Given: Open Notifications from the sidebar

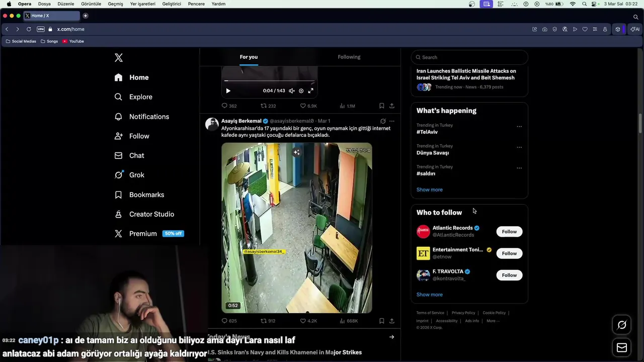Looking at the screenshot, I should pos(142,117).
